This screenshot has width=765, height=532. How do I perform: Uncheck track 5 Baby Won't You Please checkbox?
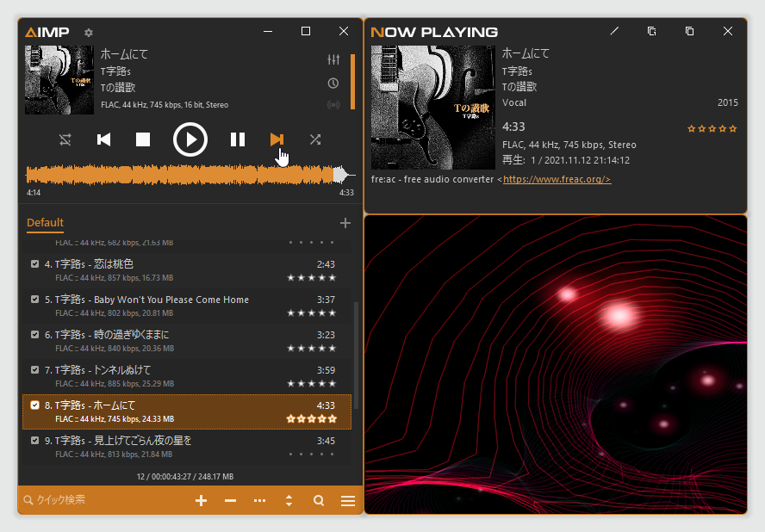[x=34, y=300]
